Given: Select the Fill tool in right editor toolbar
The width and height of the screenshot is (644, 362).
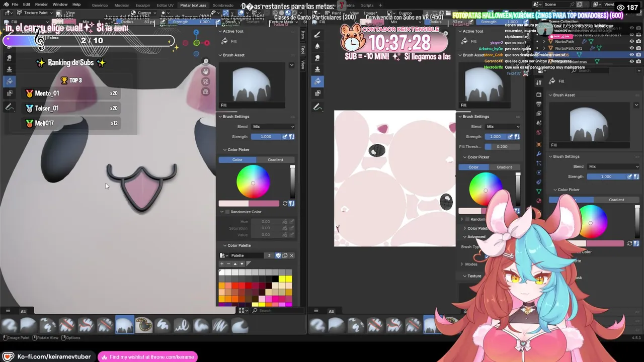Looking at the screenshot, I should click(x=317, y=80).
